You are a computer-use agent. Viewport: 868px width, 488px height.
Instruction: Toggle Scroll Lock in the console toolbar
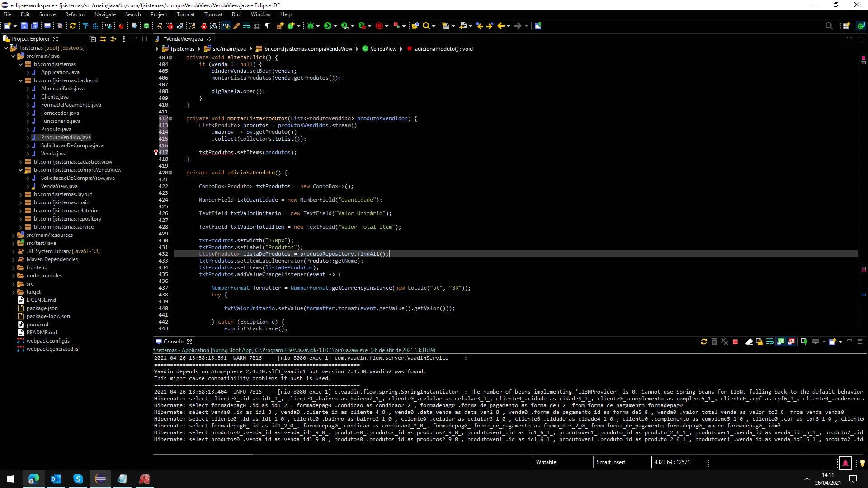(x=759, y=342)
